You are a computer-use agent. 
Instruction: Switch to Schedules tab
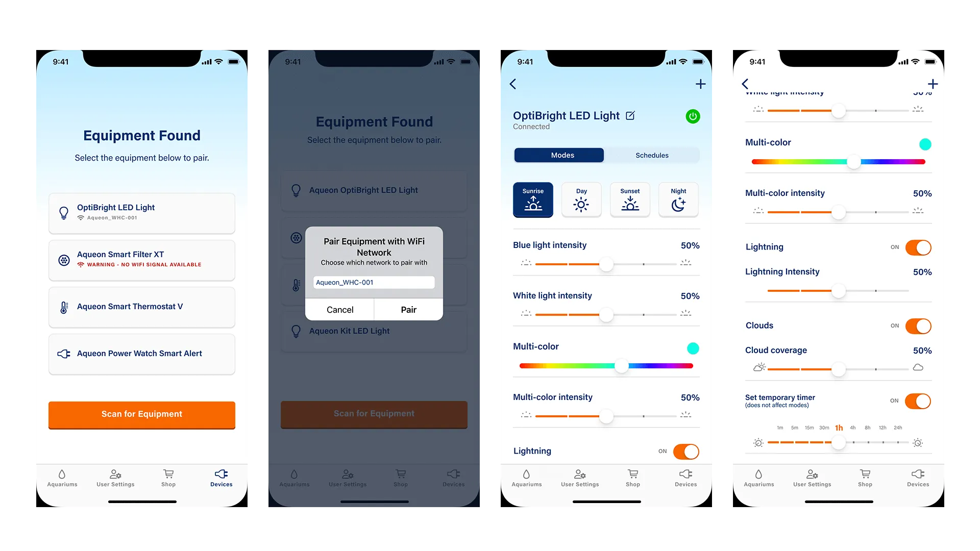coord(651,155)
